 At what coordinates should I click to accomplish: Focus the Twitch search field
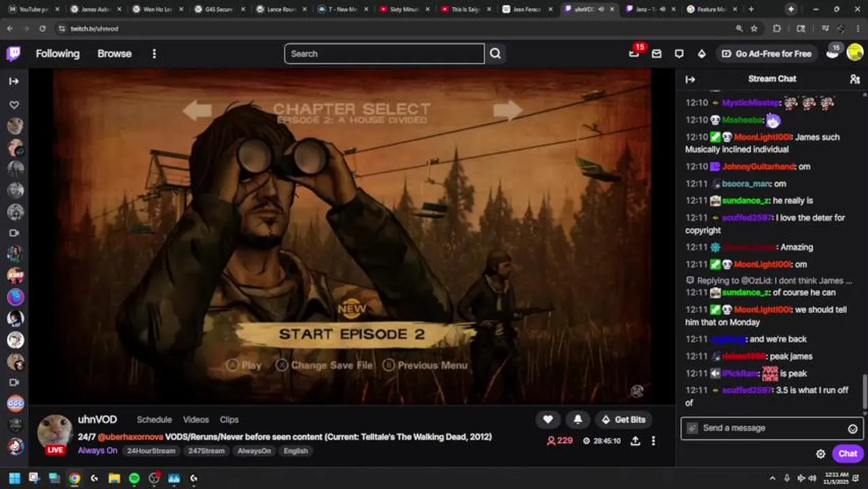click(x=384, y=54)
